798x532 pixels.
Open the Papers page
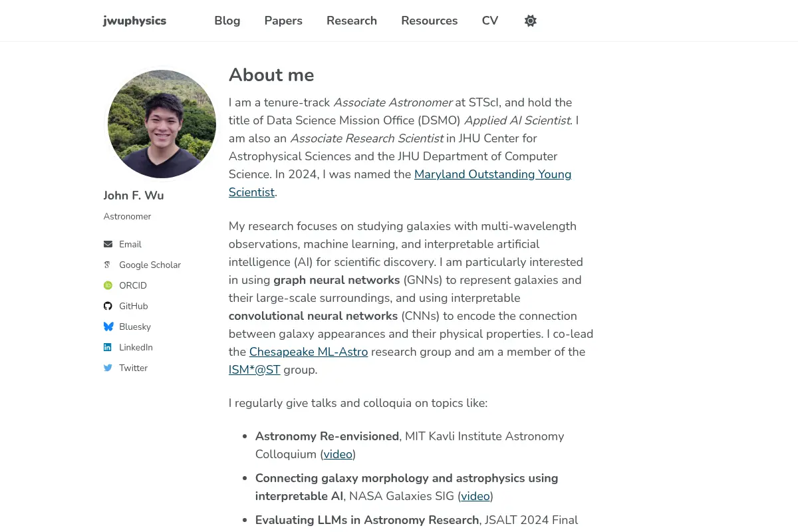[x=283, y=21]
